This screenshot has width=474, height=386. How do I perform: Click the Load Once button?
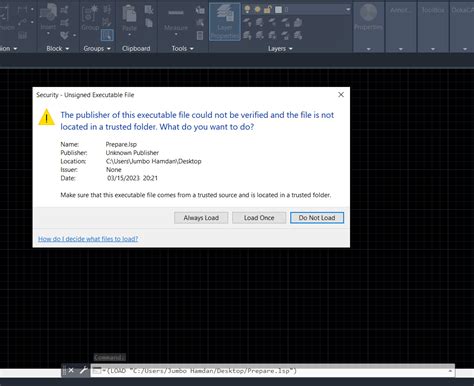pyautogui.click(x=259, y=218)
